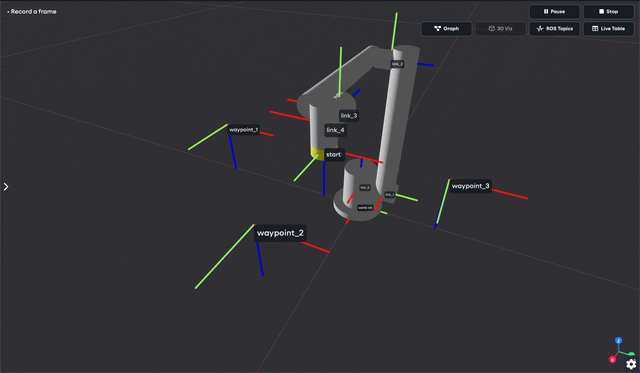The width and height of the screenshot is (640, 373).
Task: Select the start frame label
Action: (x=333, y=155)
